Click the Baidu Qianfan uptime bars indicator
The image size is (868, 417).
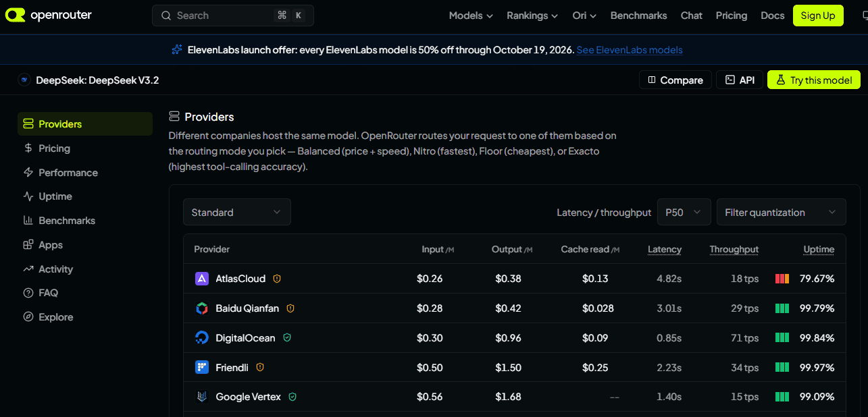782,308
